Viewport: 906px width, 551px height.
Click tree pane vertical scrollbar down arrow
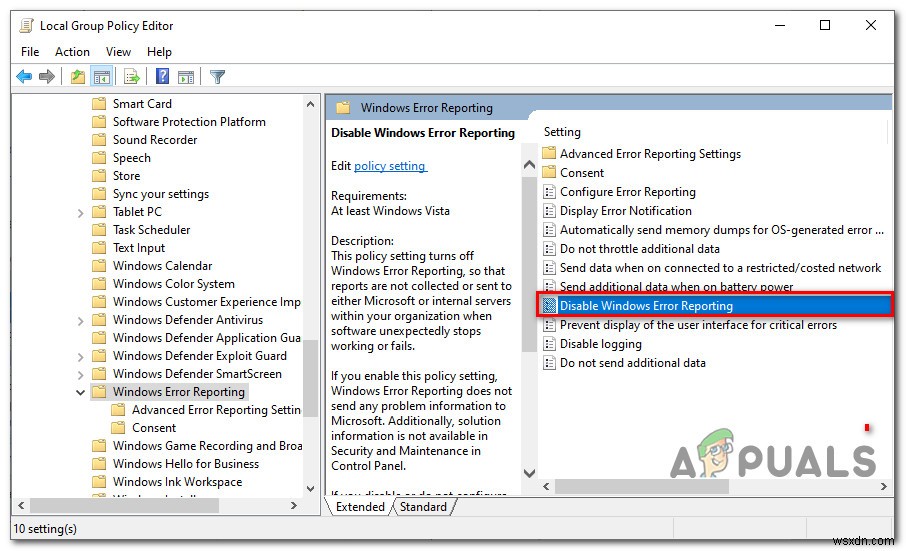tap(310, 489)
